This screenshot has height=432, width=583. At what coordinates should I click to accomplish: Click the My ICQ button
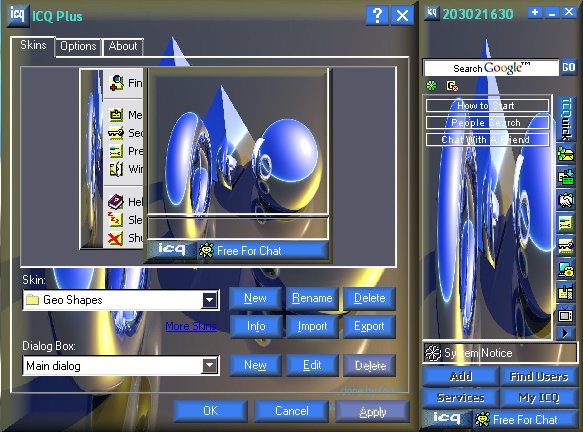539,398
